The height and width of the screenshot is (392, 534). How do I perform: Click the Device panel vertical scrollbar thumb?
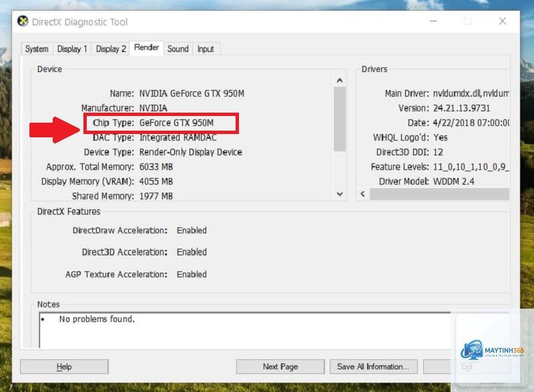pos(340,119)
